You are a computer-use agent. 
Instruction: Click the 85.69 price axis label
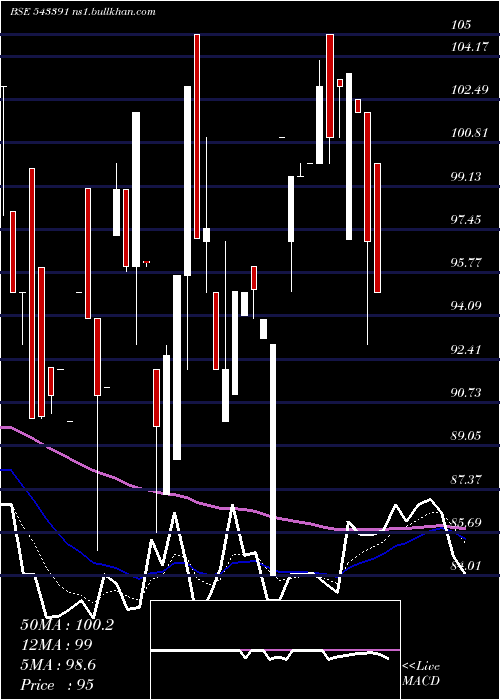[x=467, y=522]
